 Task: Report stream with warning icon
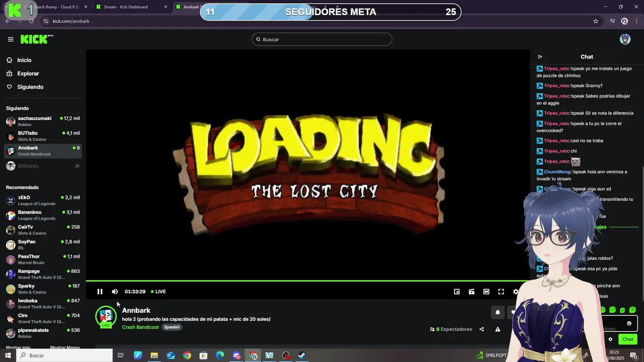click(498, 329)
